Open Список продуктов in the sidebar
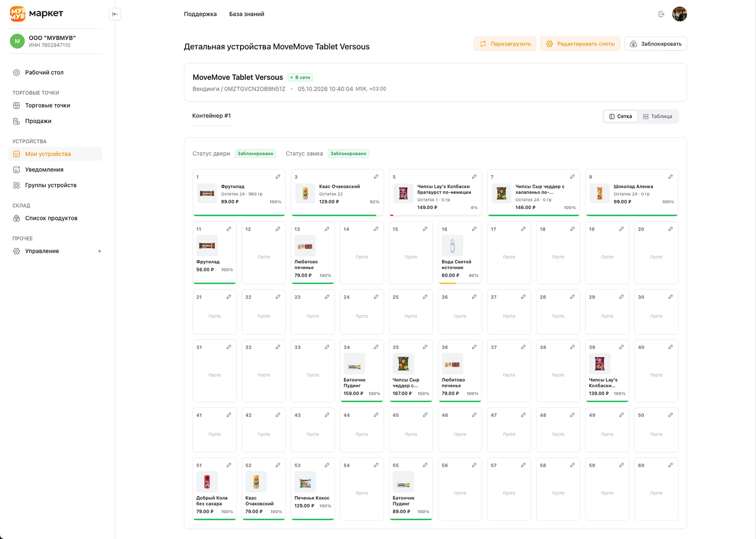This screenshot has width=756, height=539. [55, 218]
